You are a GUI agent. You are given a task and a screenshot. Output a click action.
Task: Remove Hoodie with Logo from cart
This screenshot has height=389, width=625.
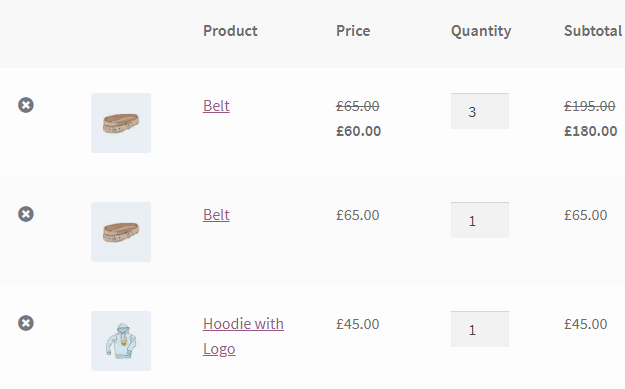[x=26, y=323]
